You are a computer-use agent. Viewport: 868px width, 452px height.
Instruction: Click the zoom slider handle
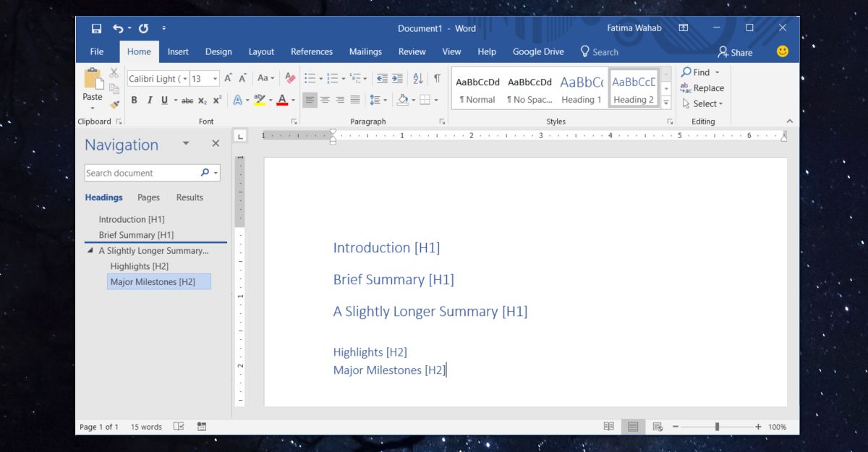click(x=717, y=427)
